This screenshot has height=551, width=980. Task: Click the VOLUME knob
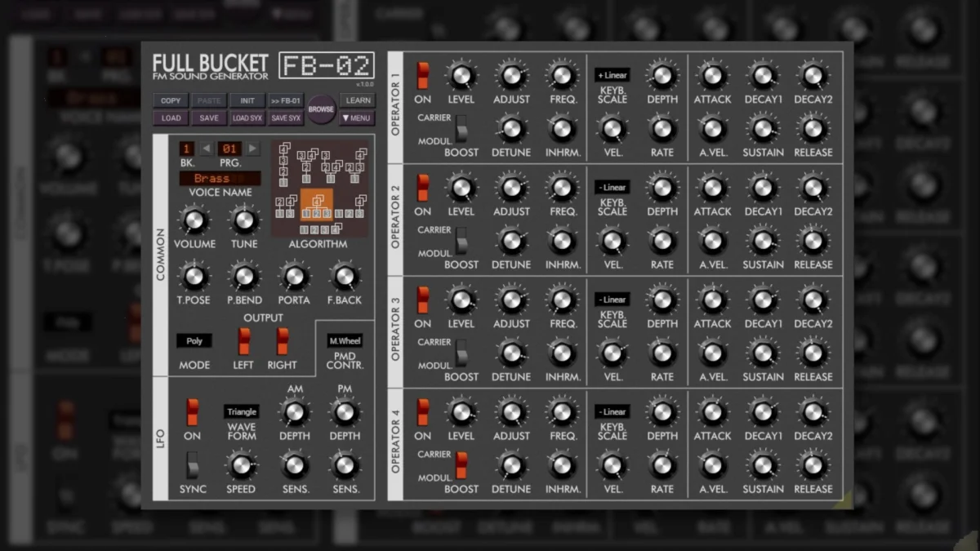194,220
